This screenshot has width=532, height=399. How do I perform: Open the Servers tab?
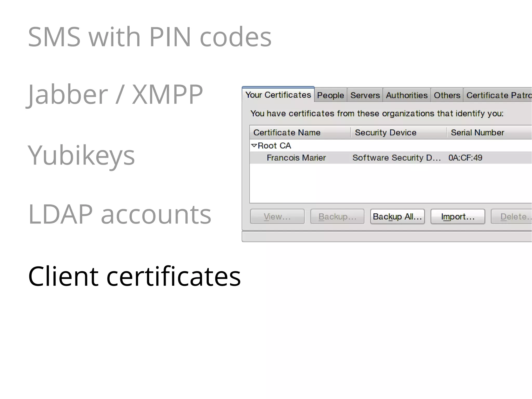click(x=365, y=95)
